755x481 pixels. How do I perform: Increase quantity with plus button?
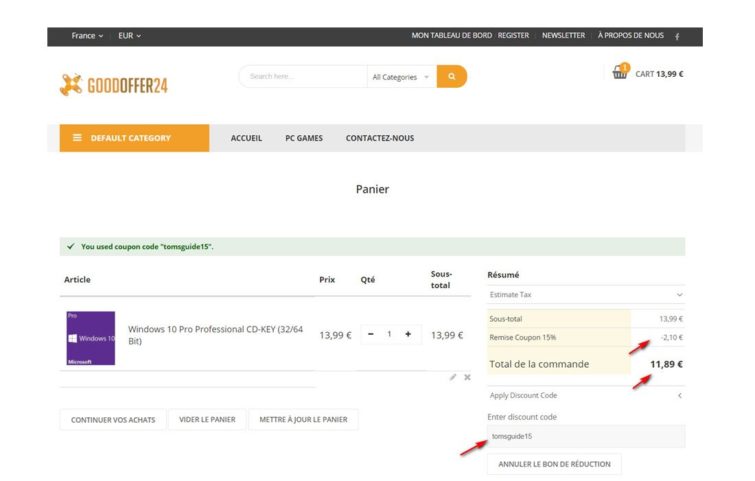click(x=408, y=334)
